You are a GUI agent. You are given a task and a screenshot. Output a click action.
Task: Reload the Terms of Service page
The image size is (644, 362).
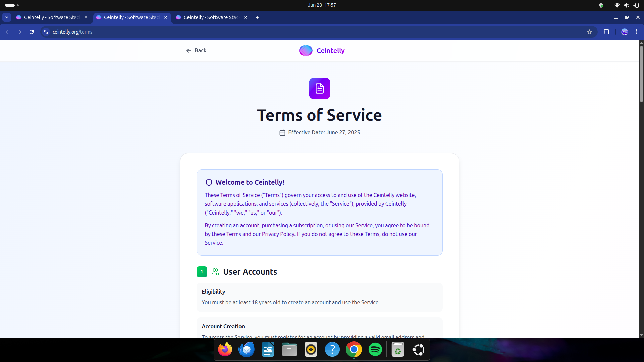(x=32, y=32)
